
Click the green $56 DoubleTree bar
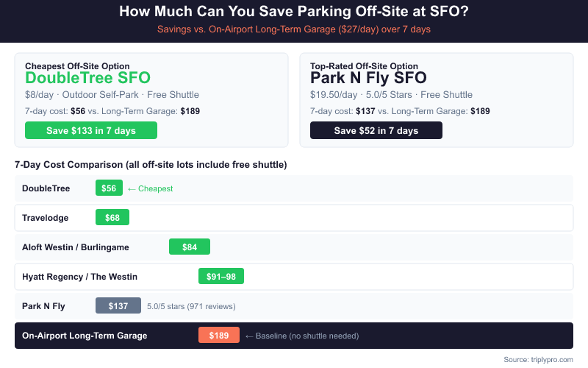[109, 188]
